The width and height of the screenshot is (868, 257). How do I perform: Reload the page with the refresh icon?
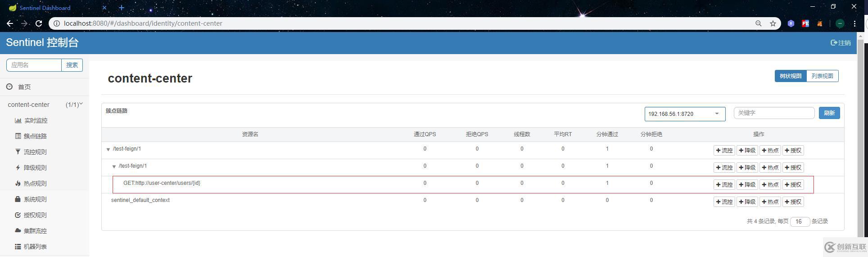(x=39, y=23)
